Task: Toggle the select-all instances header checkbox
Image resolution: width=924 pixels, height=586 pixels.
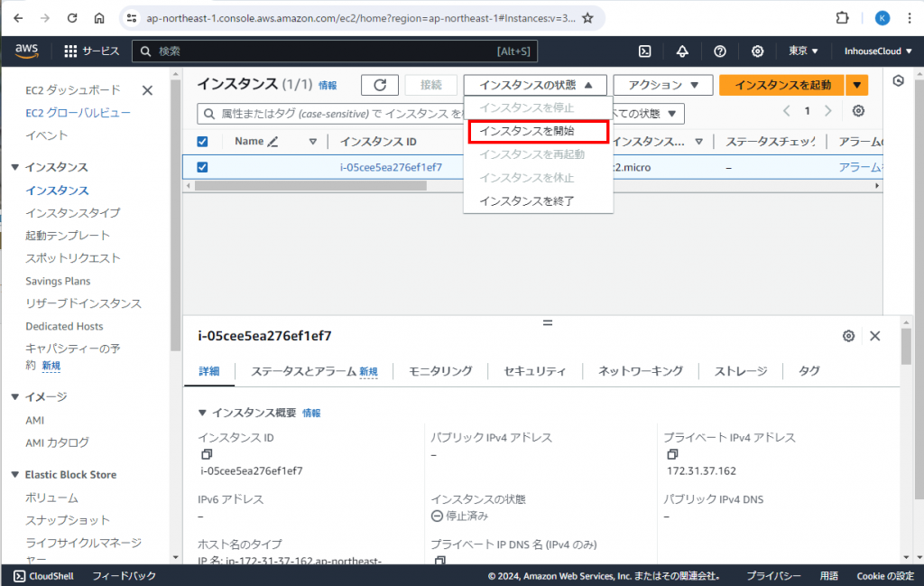Action: (x=203, y=142)
